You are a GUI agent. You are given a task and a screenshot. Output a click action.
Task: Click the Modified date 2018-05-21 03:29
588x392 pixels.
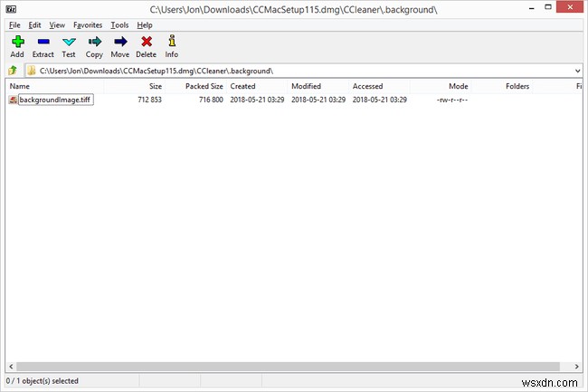[x=318, y=100]
